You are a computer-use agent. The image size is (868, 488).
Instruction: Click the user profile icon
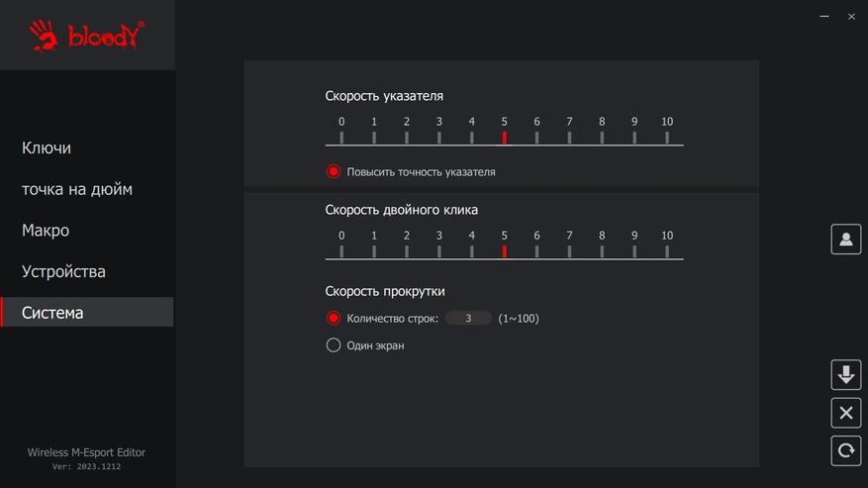[x=845, y=240]
